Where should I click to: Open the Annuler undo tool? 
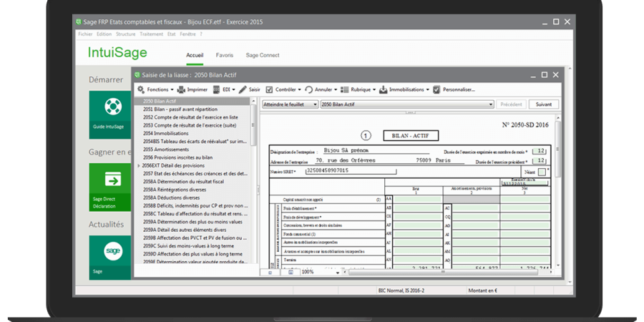tap(309, 89)
